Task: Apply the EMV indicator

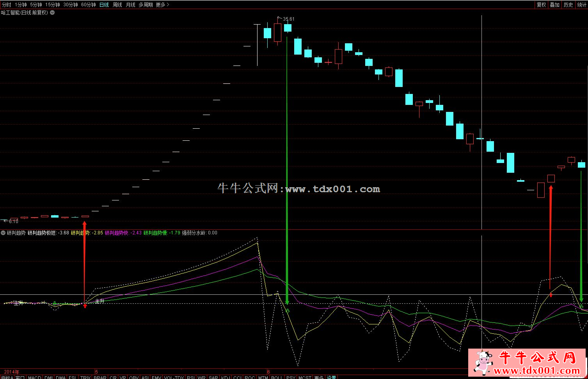Action: tap(156, 377)
